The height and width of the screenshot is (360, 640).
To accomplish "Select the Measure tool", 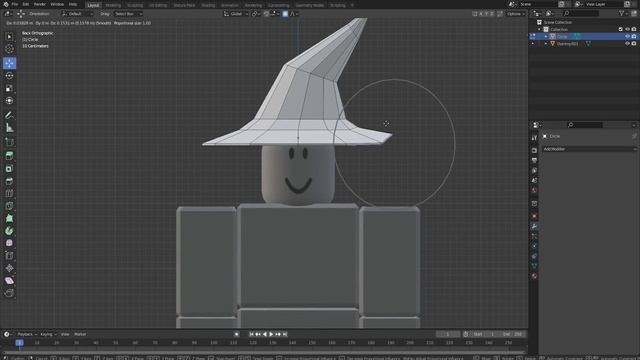I will [x=9, y=128].
